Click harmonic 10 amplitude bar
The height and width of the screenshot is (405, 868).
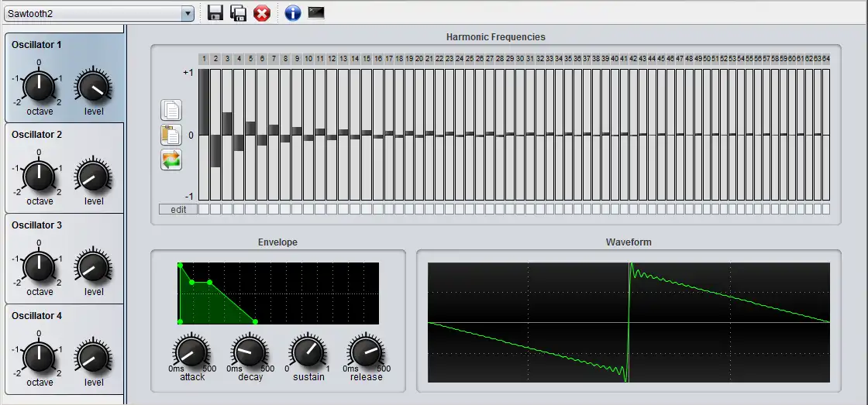[x=308, y=135]
